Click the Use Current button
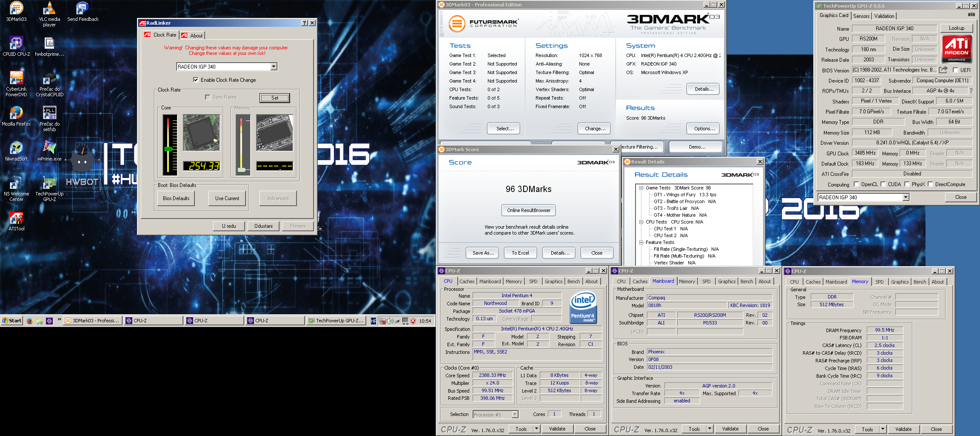 point(227,198)
